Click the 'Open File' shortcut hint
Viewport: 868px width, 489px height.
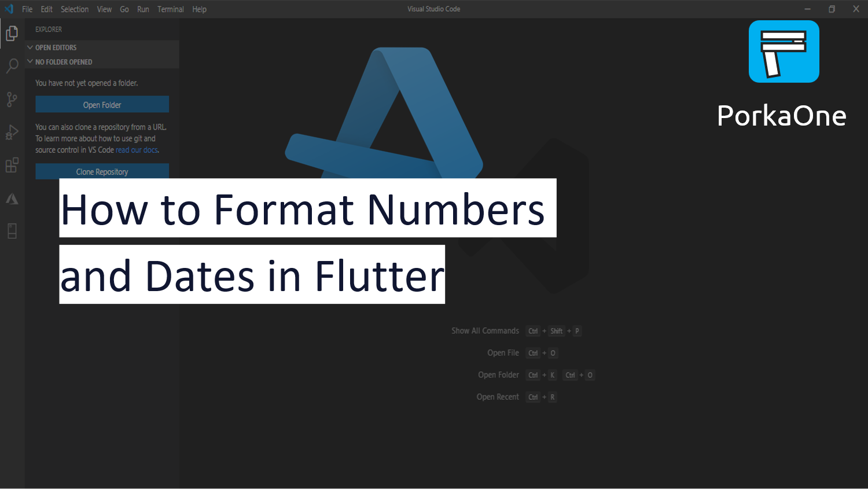[x=503, y=353]
